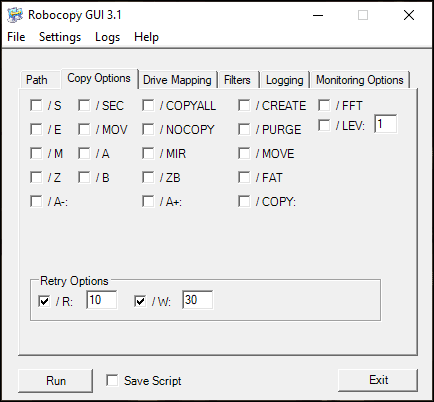
Task: Check the /A option
Action: click(x=84, y=154)
